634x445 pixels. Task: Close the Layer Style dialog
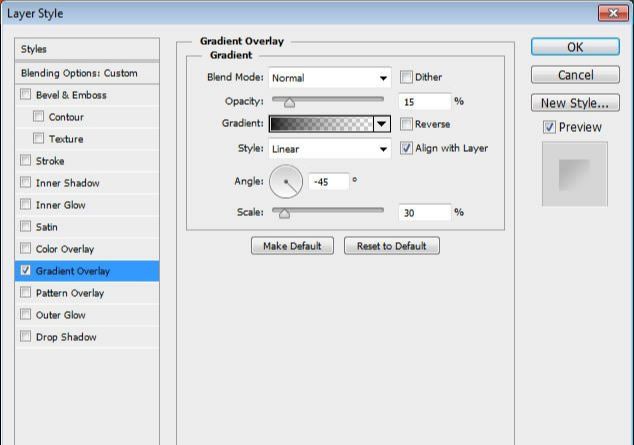click(x=613, y=13)
